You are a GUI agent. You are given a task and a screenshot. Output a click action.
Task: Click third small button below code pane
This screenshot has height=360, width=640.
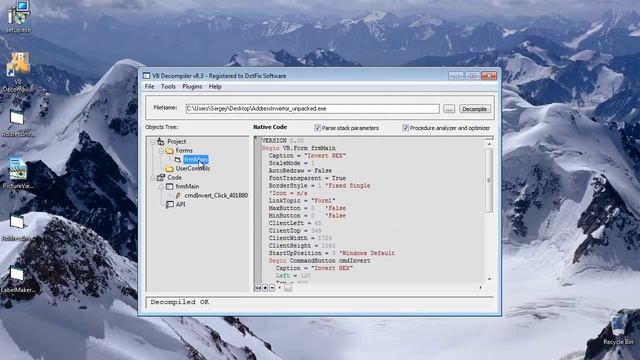tap(272, 288)
